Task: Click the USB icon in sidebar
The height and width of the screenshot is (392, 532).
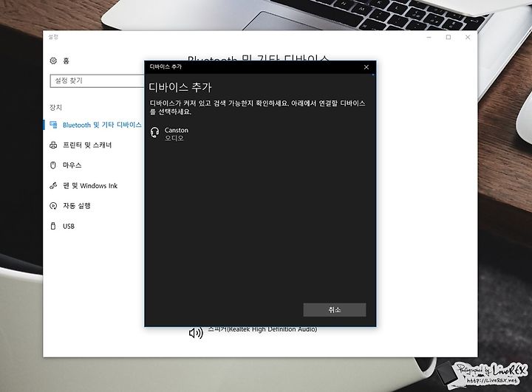Action: click(x=53, y=226)
